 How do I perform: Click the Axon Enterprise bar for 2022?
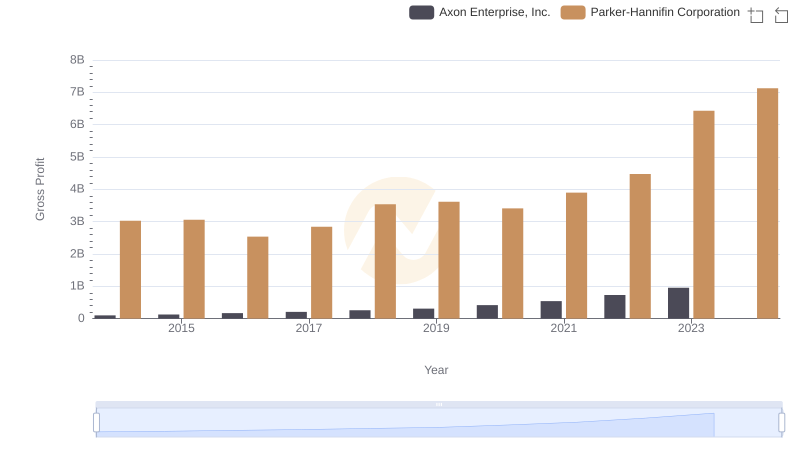pos(615,307)
